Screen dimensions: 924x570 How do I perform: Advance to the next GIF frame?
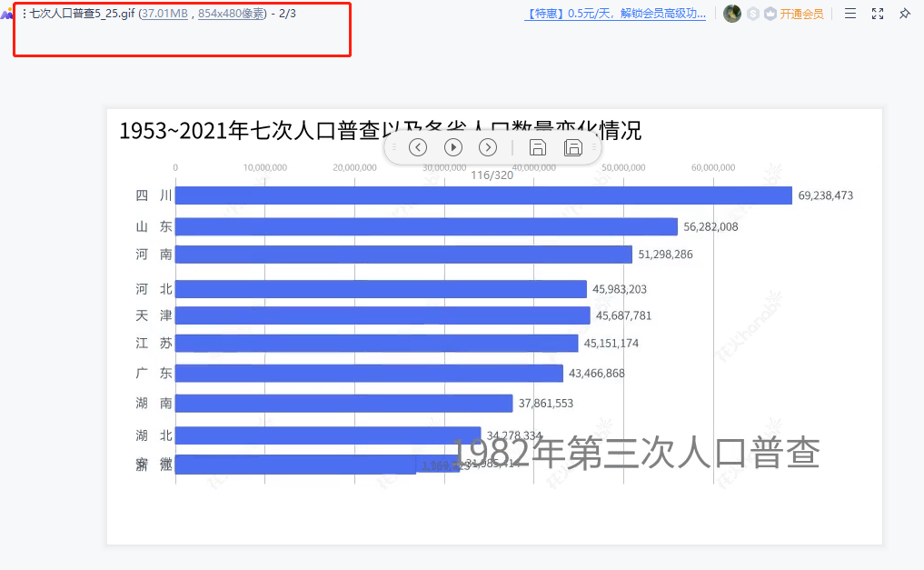coord(488,147)
